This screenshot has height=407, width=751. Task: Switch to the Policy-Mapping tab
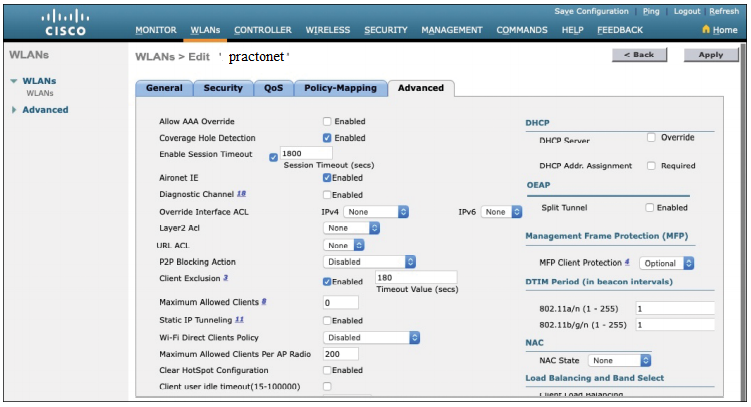(341, 88)
